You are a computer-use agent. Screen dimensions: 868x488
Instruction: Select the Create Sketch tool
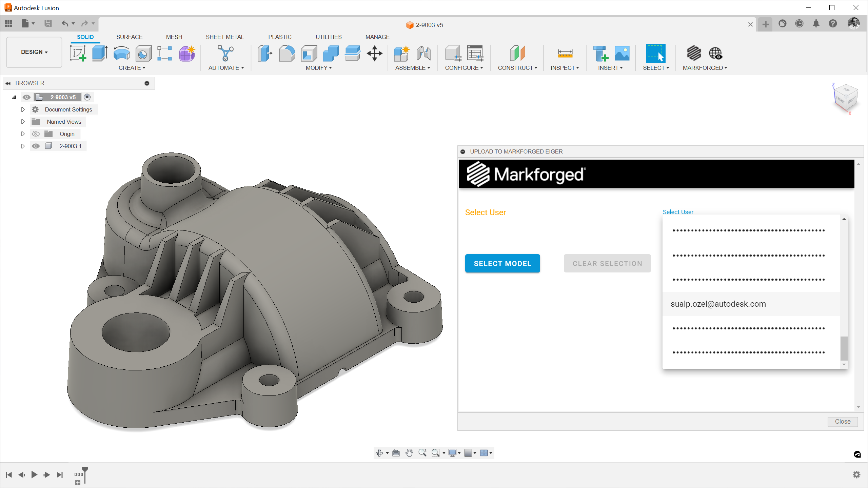click(78, 54)
